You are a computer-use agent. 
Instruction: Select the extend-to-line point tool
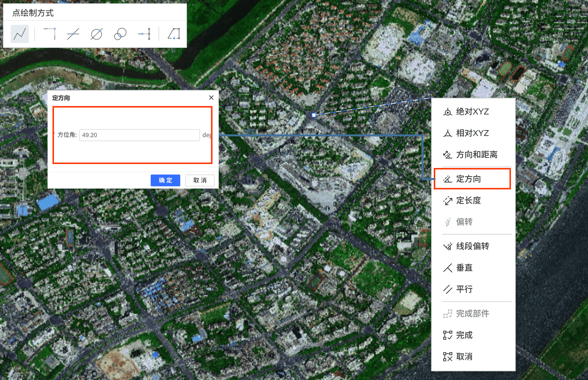tap(144, 34)
